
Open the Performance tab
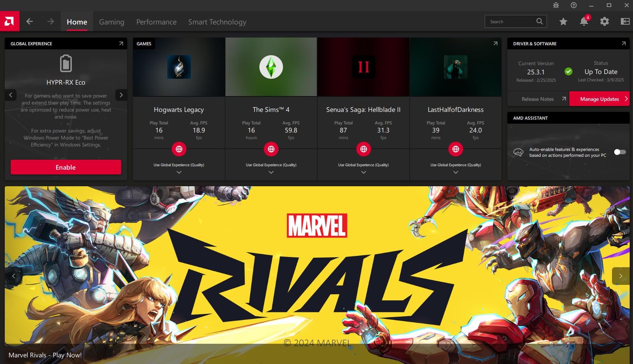pos(156,22)
